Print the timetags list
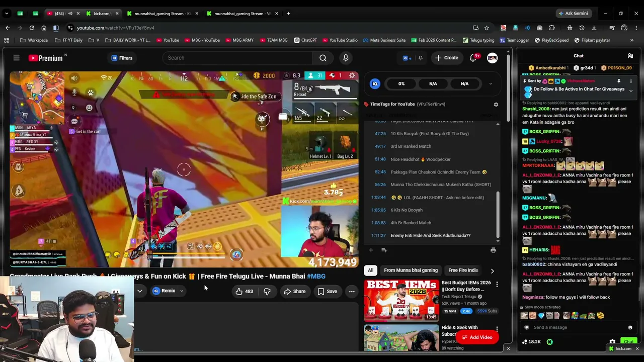The image size is (644, 362). coord(493,250)
